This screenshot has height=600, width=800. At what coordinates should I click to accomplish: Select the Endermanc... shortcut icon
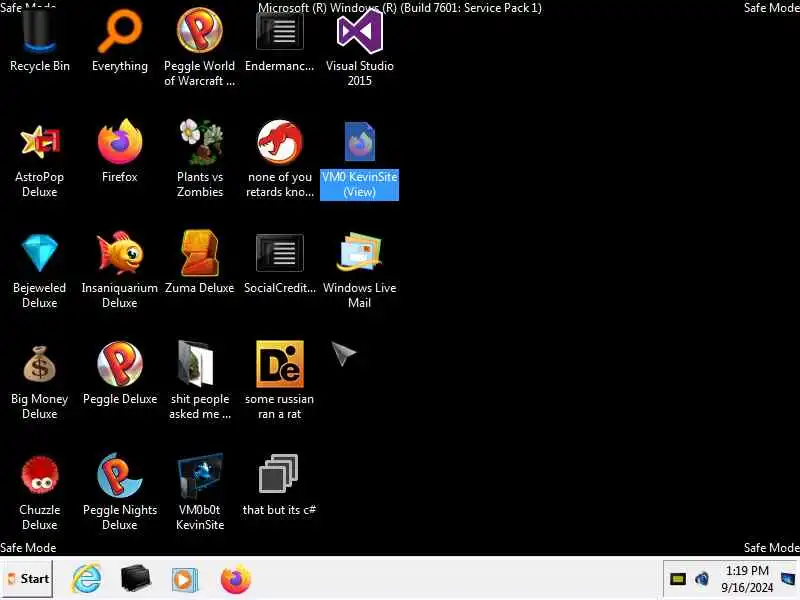point(280,32)
